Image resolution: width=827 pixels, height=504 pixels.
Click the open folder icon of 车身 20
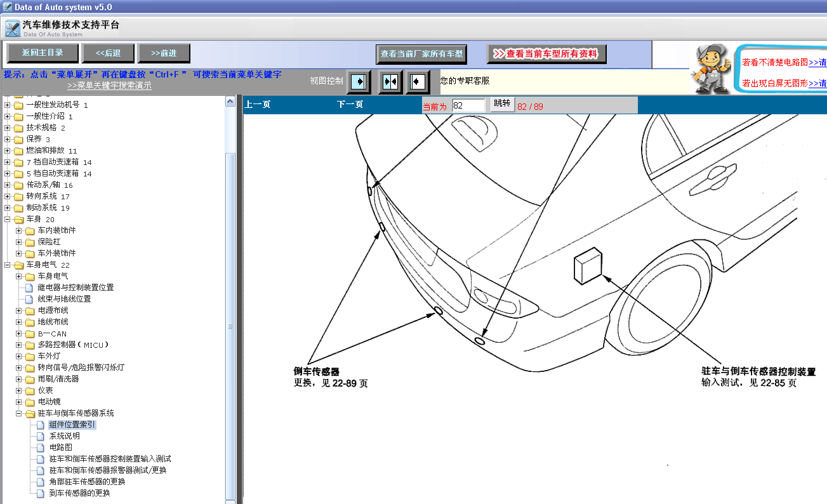pos(18,219)
